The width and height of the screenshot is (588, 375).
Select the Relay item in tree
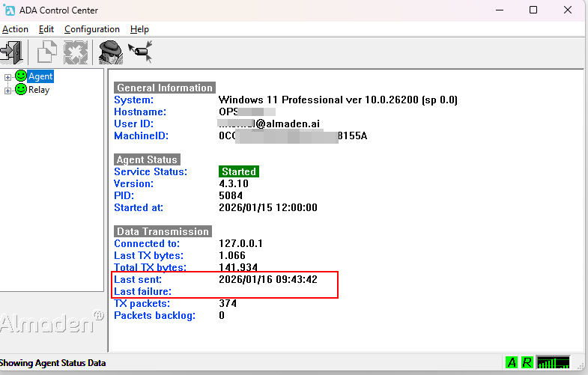pos(39,90)
